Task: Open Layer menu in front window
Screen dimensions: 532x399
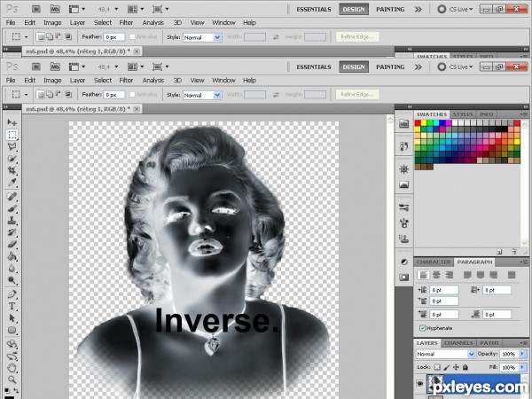Action: pyautogui.click(x=77, y=81)
